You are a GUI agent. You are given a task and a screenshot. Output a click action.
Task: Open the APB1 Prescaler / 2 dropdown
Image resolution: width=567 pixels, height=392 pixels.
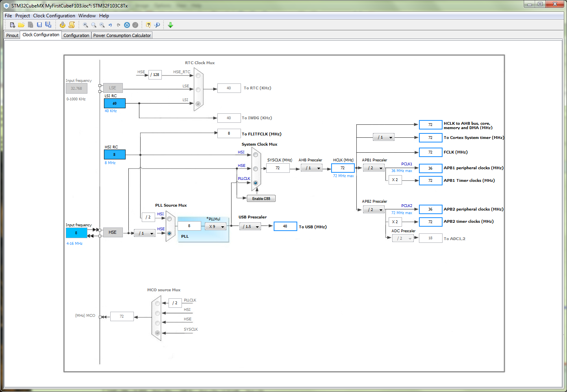(373, 168)
